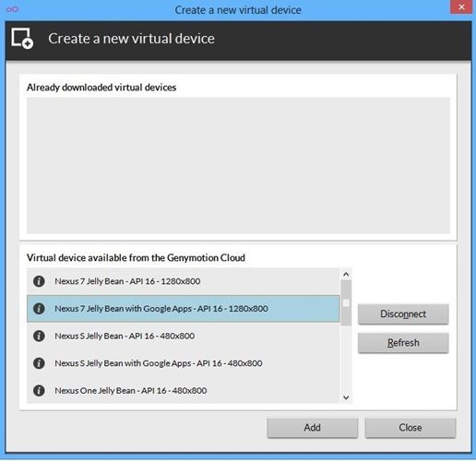
Task: Click the Genymotion logo in title bar
Action: (12, 9)
